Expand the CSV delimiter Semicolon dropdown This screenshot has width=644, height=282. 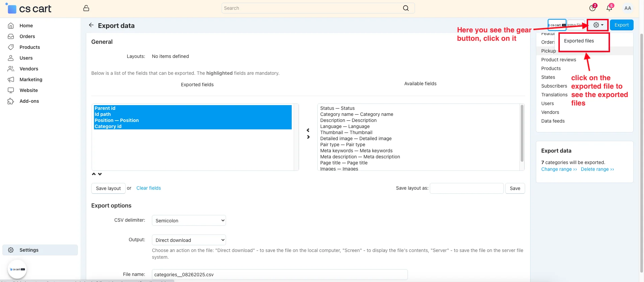click(189, 220)
